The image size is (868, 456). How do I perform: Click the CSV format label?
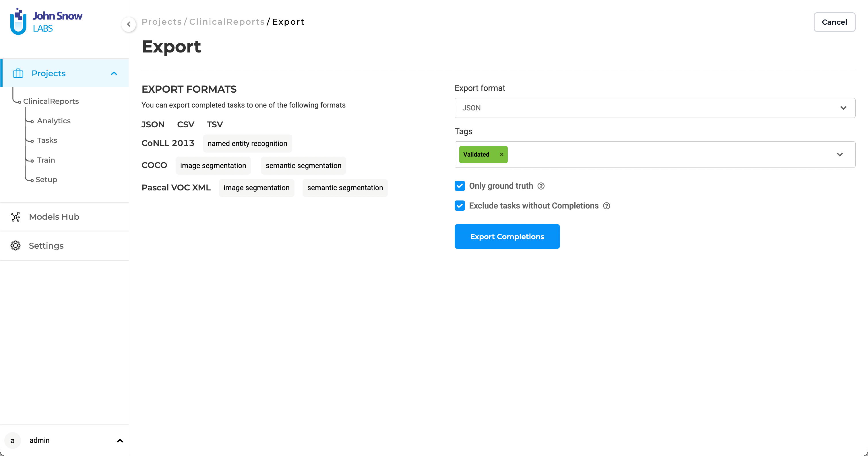click(186, 124)
